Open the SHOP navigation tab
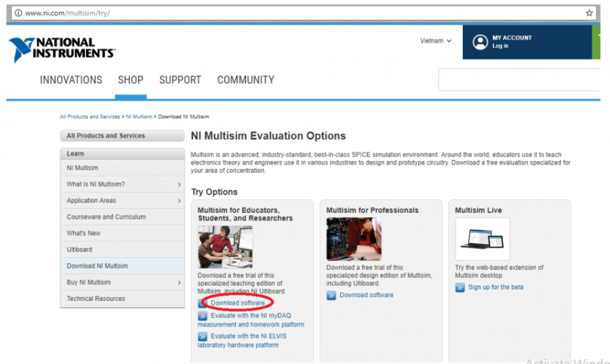 131,80
